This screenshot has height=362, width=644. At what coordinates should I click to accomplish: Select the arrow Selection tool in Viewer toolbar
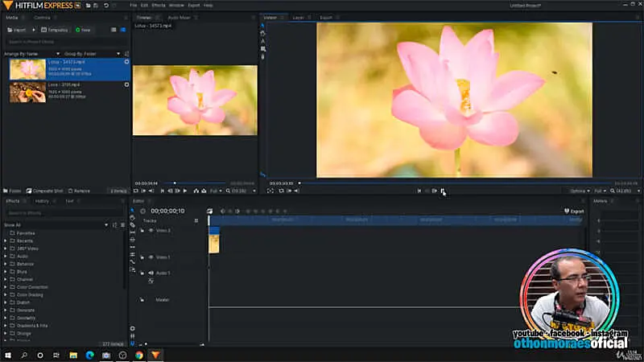click(x=263, y=26)
